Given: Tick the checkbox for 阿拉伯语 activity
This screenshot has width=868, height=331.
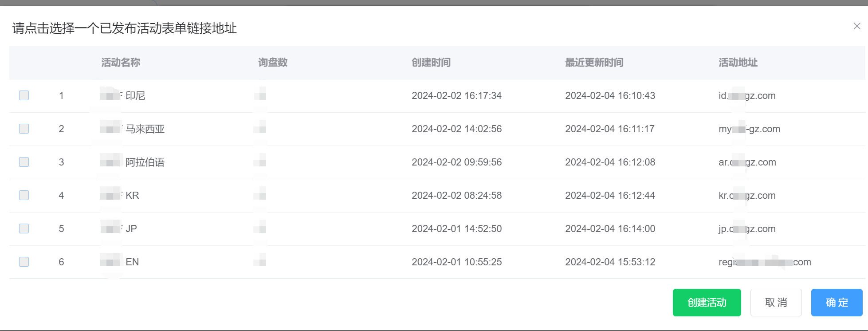Looking at the screenshot, I should [24, 162].
